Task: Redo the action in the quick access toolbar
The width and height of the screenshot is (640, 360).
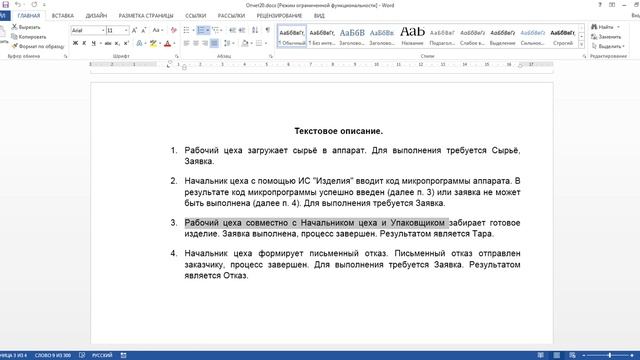Action: [34, 4]
